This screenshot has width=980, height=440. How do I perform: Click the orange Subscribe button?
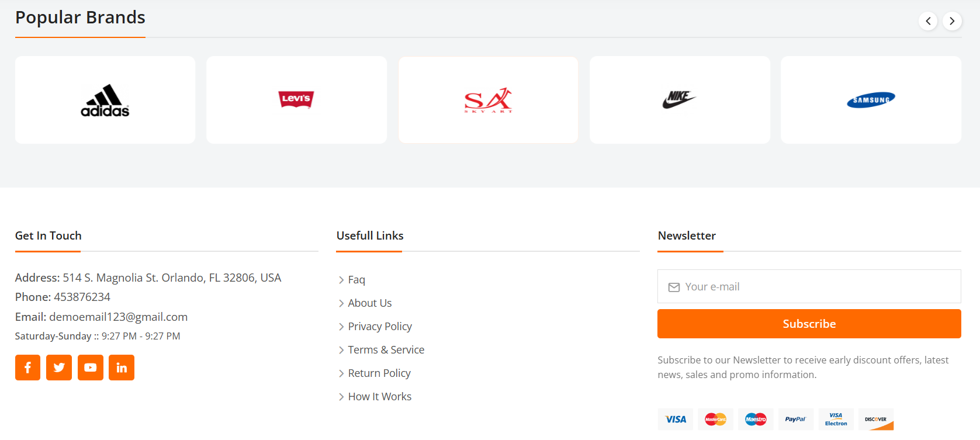[809, 324]
